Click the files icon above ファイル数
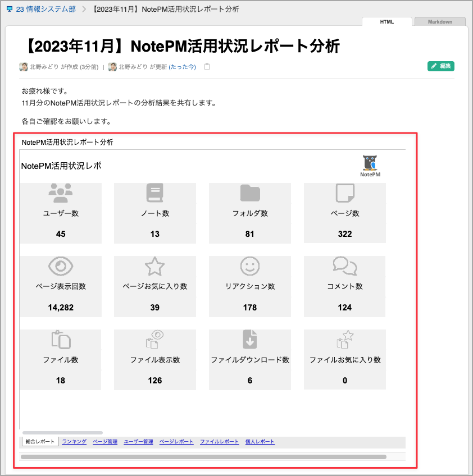473x476 pixels. 61,340
